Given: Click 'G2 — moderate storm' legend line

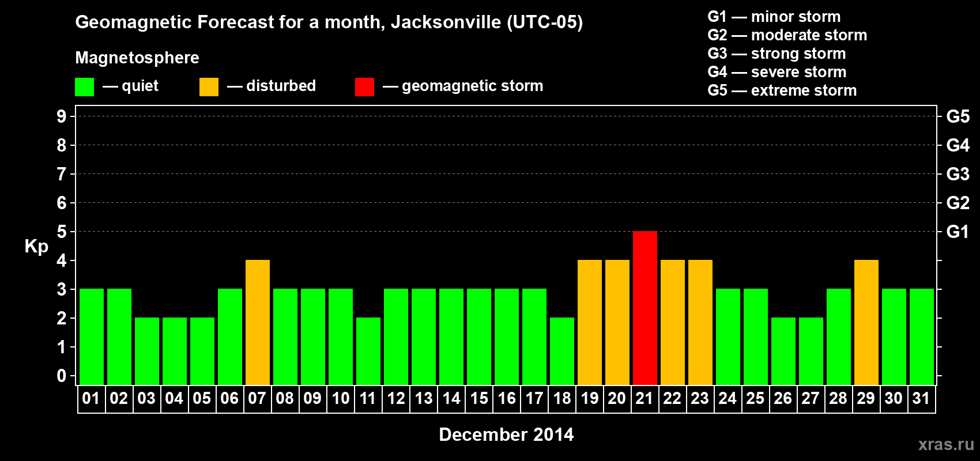Looking at the screenshot, I should (x=787, y=35).
